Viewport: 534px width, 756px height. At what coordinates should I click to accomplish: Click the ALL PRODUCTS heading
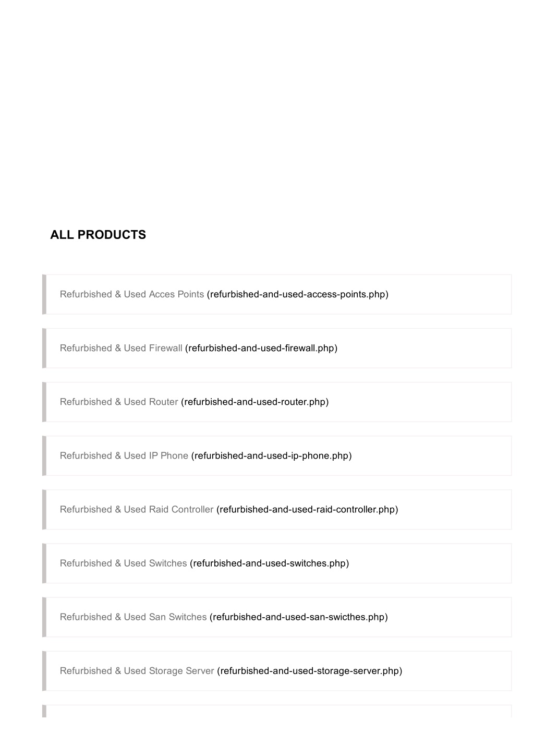(x=98, y=235)
